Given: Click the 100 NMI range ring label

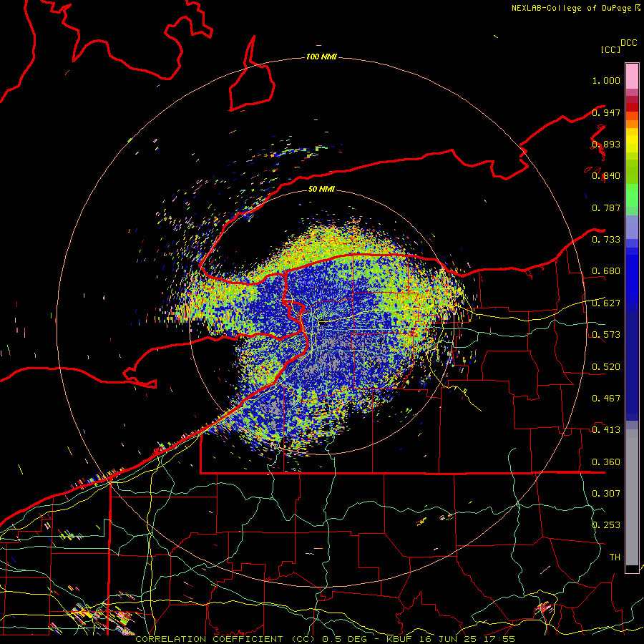Looking at the screenshot, I should [x=321, y=57].
